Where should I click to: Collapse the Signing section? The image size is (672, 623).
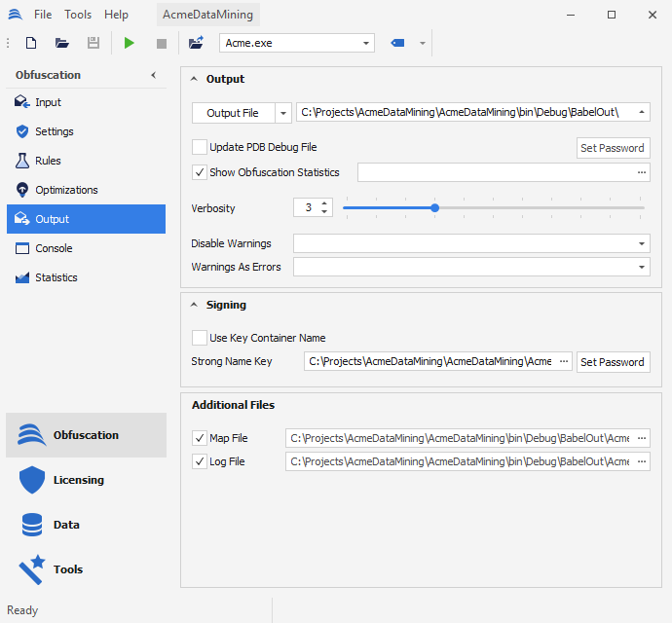(194, 305)
